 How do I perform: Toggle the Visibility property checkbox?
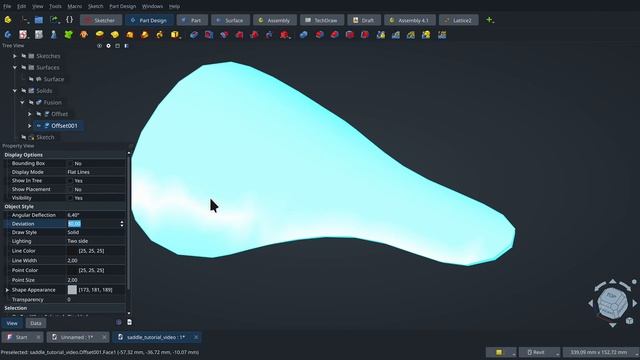70,198
